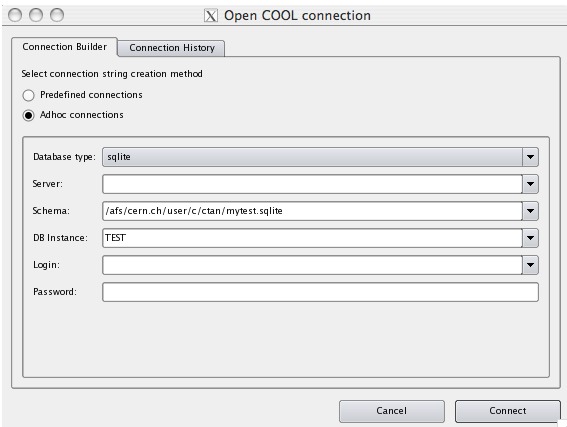Viewport: 567px width, 427px height.
Task: Switch to the Connection History tab
Action: click(172, 48)
